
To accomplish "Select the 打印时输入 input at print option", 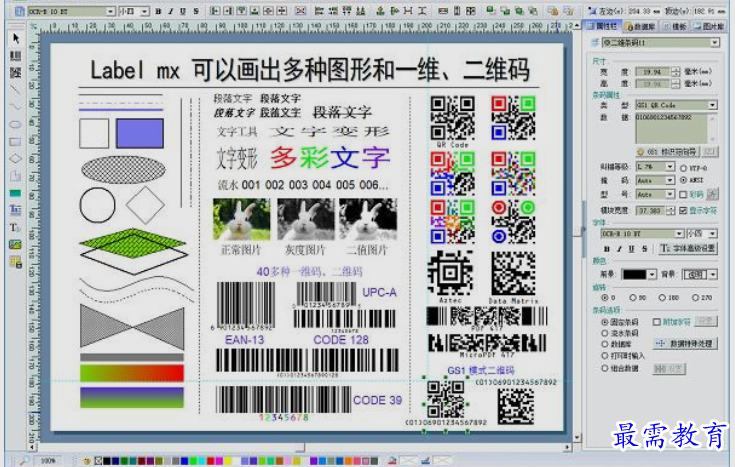I will pos(605,356).
